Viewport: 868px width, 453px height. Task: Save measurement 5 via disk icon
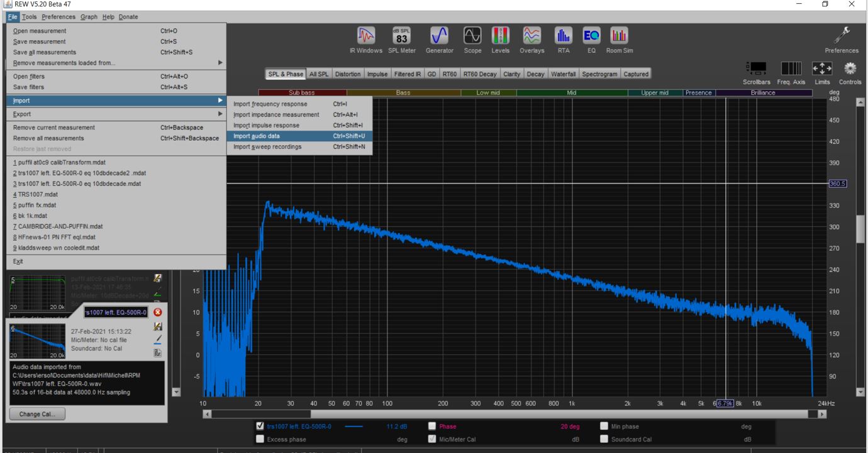158,278
